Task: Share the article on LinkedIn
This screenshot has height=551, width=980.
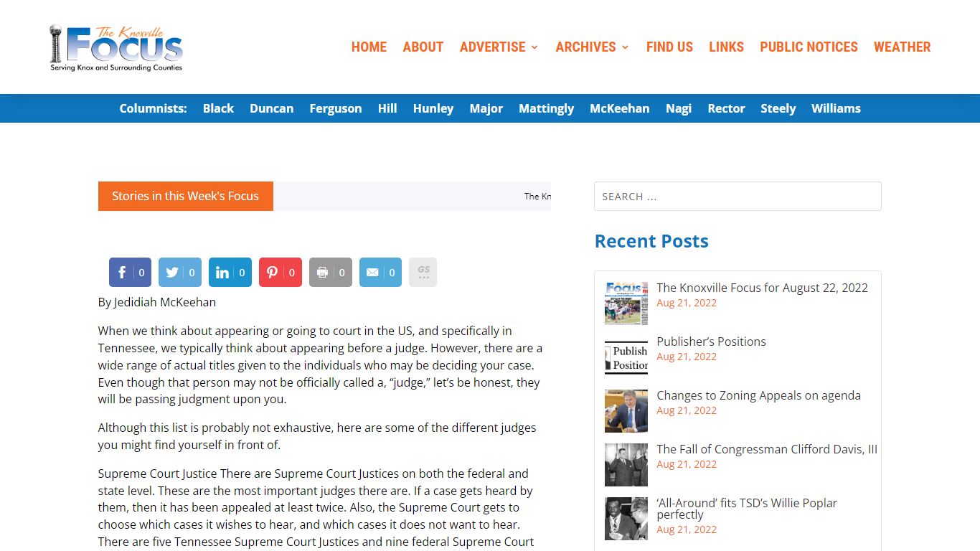Action: [x=230, y=273]
